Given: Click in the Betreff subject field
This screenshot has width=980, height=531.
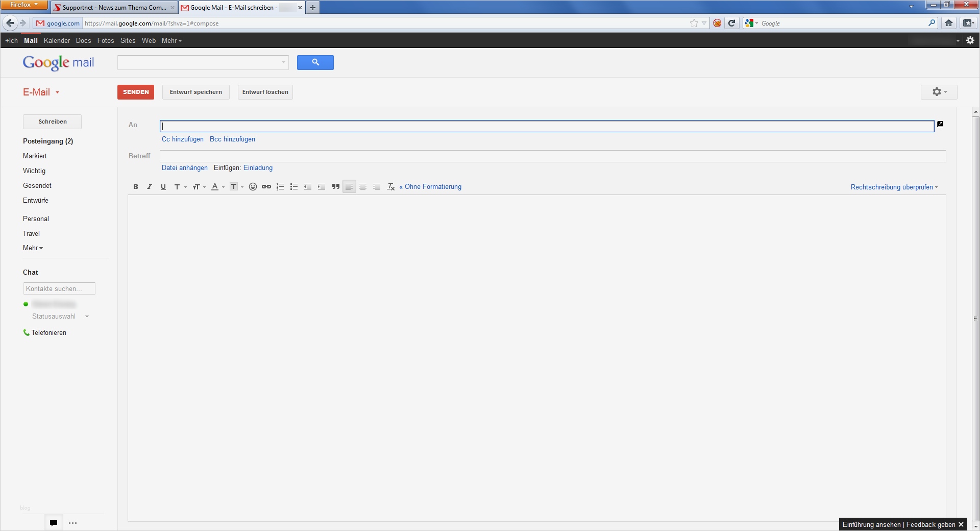Looking at the screenshot, I should [553, 156].
